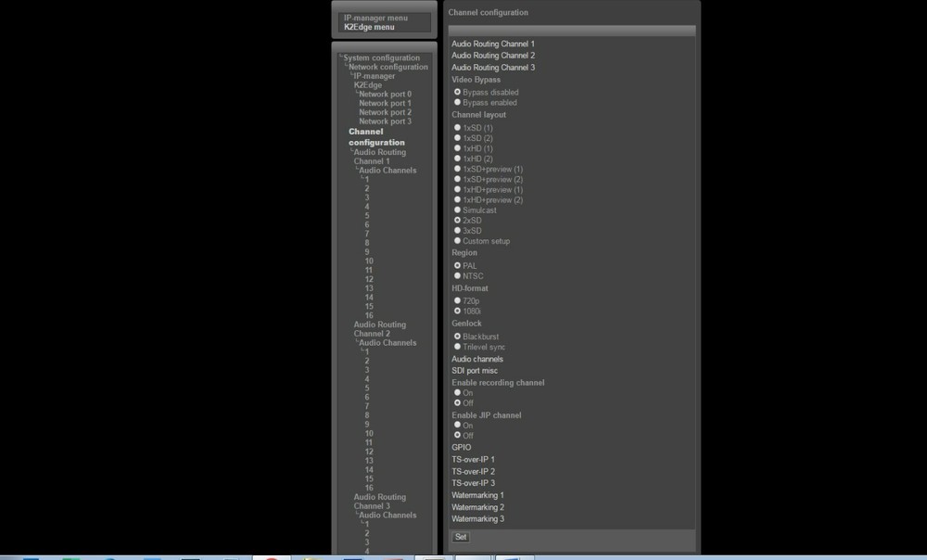This screenshot has height=560, width=927.
Task: Open the K2Edge menu
Action: (x=369, y=27)
